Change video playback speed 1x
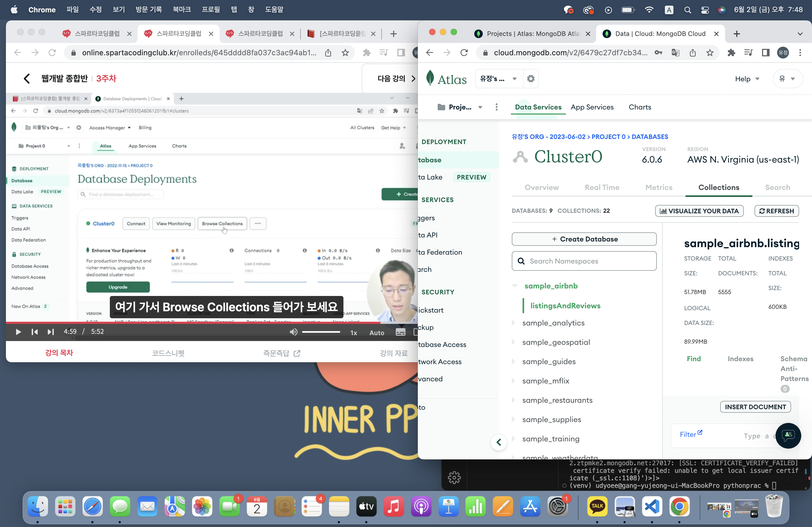The height and width of the screenshot is (527, 812). [354, 333]
